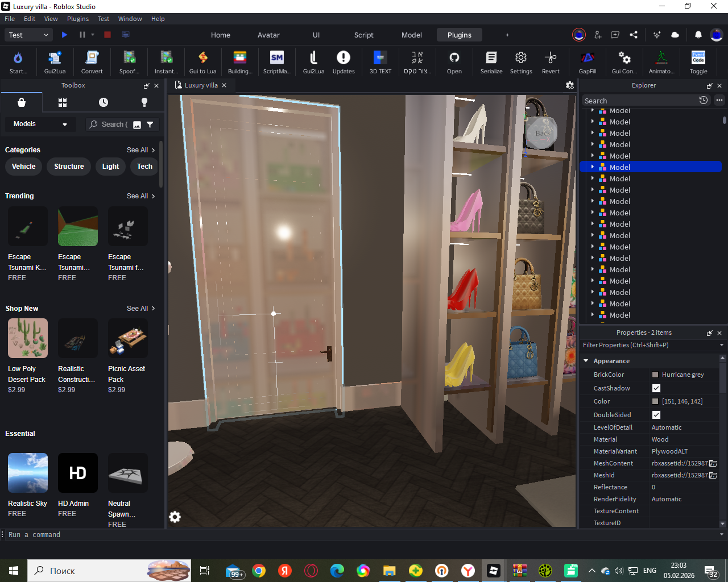The width and height of the screenshot is (728, 582).
Task: Open the Toolbox Recent clock tab
Action: [104, 102]
